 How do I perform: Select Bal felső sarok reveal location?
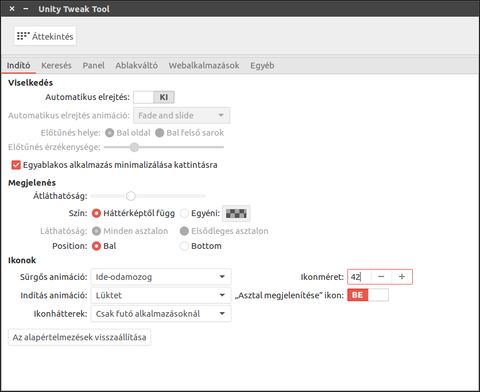click(159, 133)
